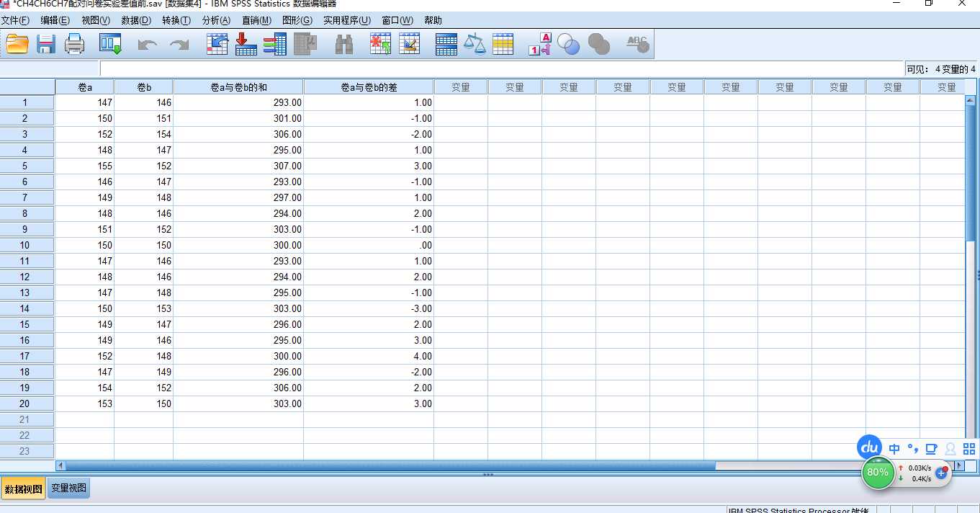Click the blue plus accelerator icon

[941, 473]
